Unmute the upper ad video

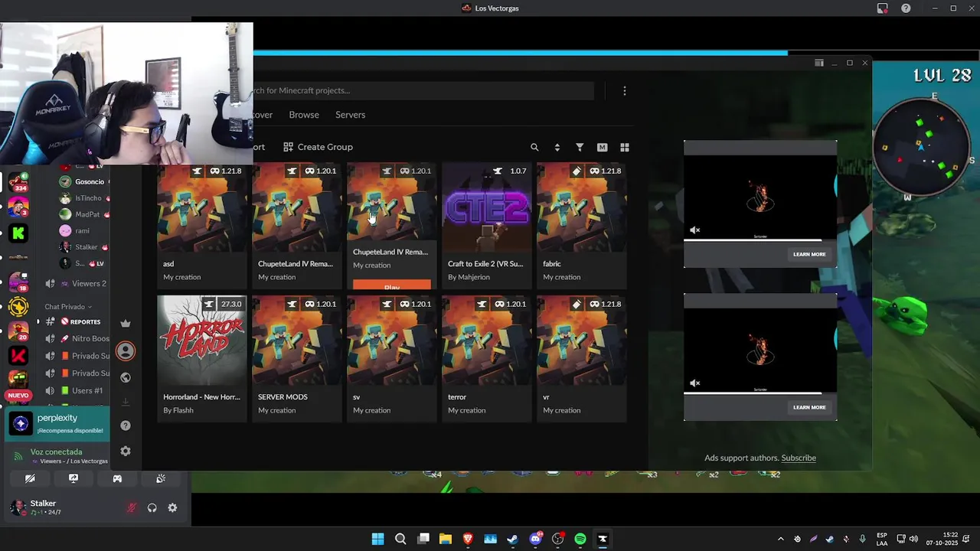tap(694, 230)
